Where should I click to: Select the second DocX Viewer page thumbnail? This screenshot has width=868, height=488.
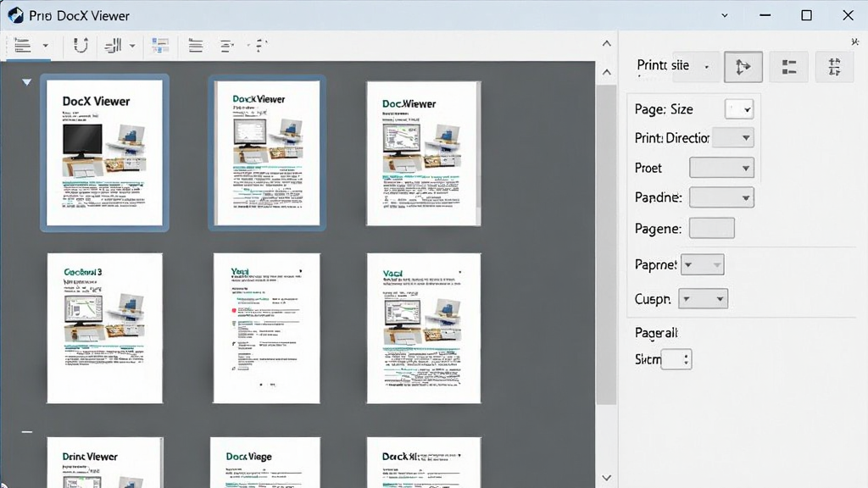(267, 153)
